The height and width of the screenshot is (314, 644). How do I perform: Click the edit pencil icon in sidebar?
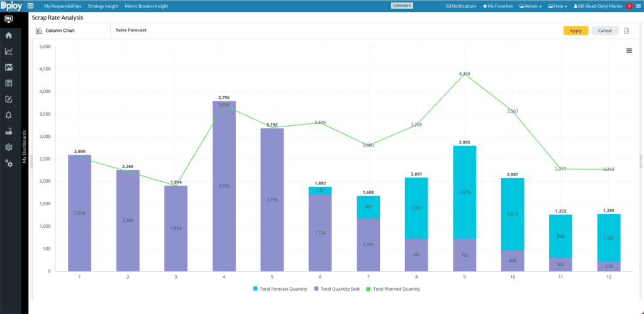[x=9, y=99]
